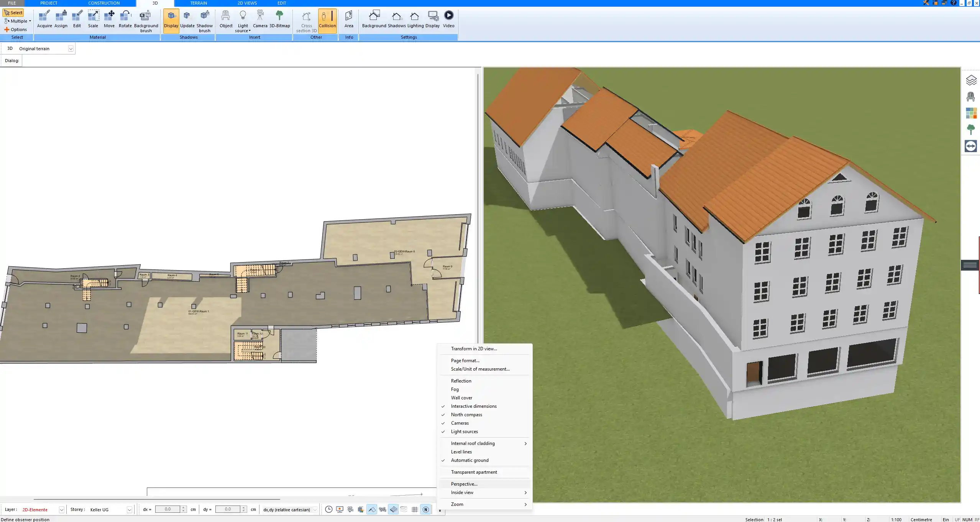Switch to the TERRAIN ribbon tab
The image size is (980, 522).
coord(199,3)
